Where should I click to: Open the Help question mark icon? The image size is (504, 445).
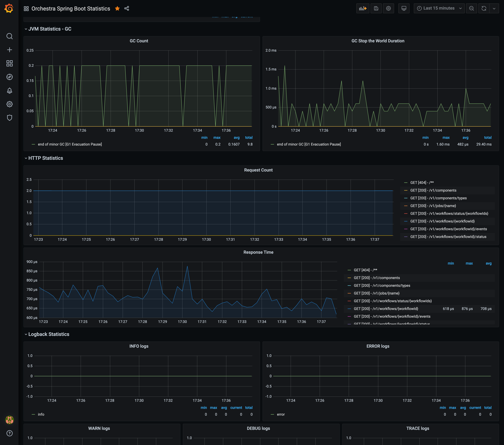[9, 433]
